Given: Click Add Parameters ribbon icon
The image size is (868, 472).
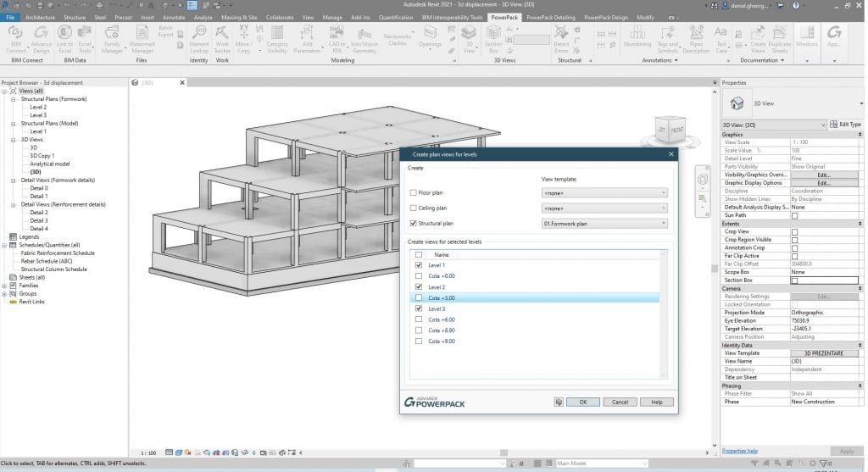Looking at the screenshot, I should point(307,39).
